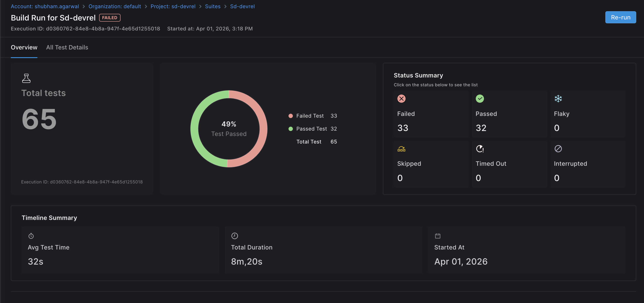This screenshot has height=303, width=644.
Task: Click the Status Summary heading
Action: coord(418,76)
